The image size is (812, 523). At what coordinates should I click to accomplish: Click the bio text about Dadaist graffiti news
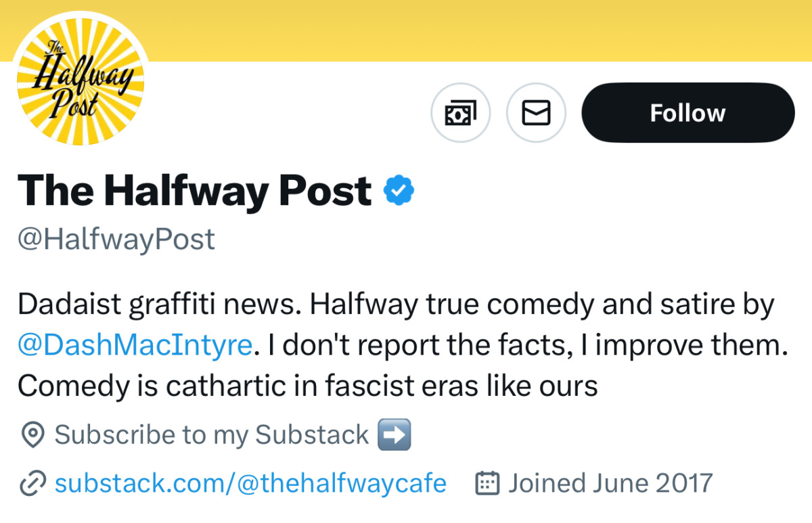coord(396,304)
